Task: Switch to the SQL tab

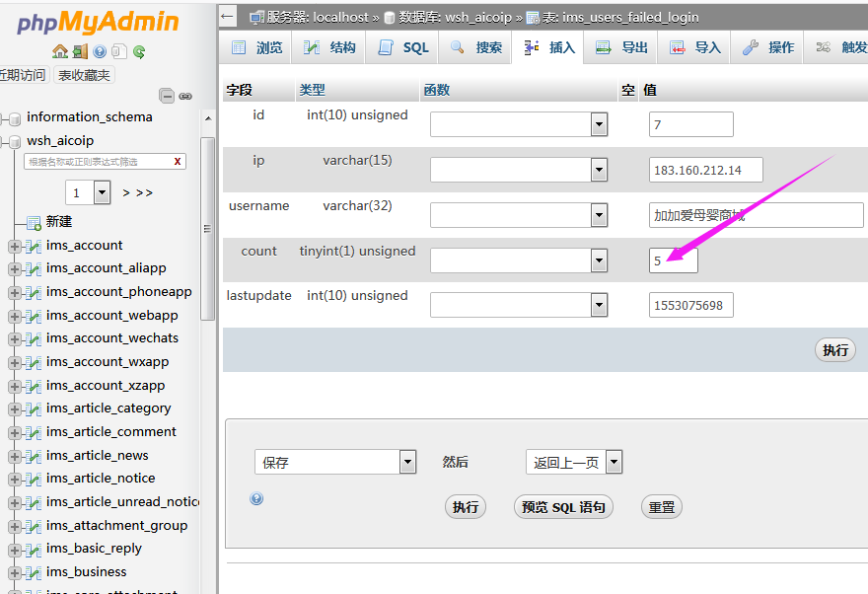Action: point(402,47)
